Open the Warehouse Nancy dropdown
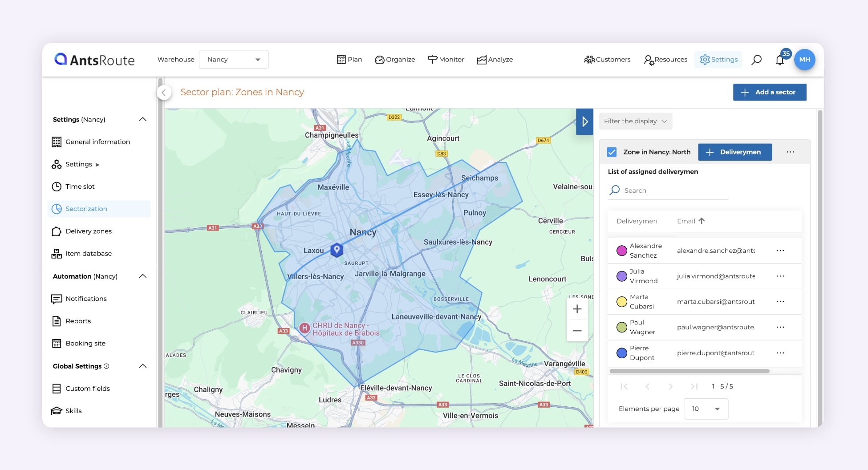The height and width of the screenshot is (470, 868). [x=234, y=59]
